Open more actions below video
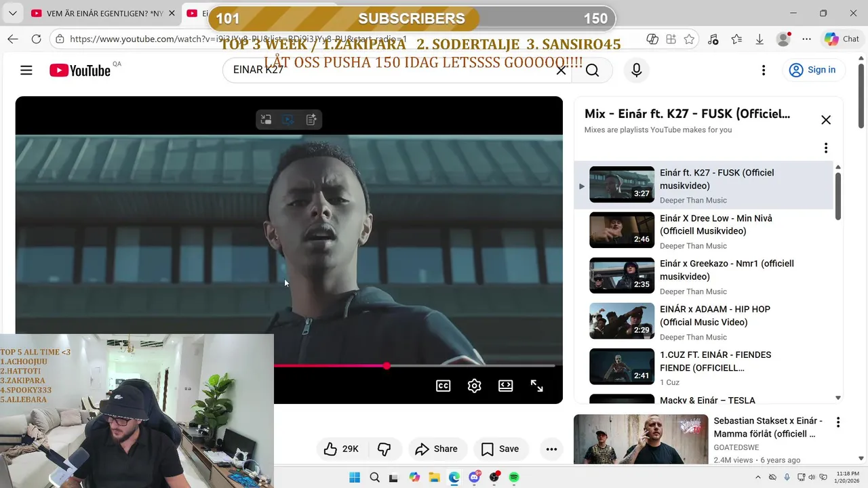The height and width of the screenshot is (488, 868). [x=551, y=449]
